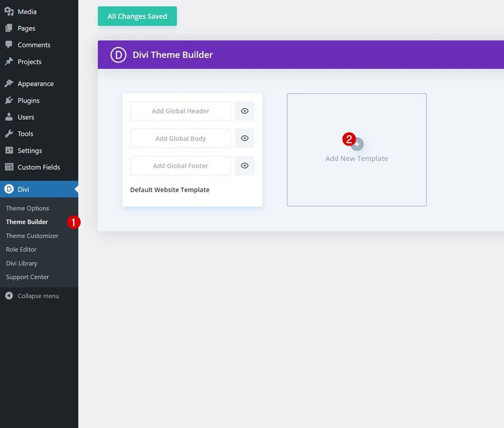This screenshot has height=428, width=504.
Task: Toggle visibility of Global Body
Action: coord(245,138)
